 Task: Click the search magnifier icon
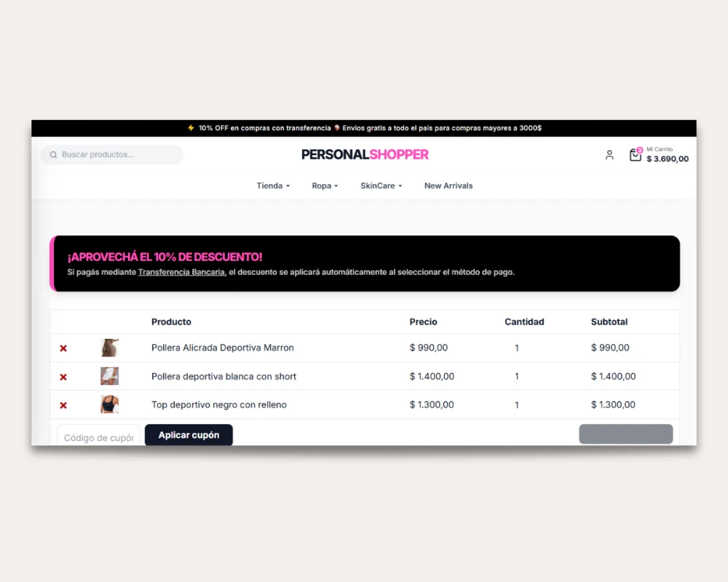click(53, 155)
